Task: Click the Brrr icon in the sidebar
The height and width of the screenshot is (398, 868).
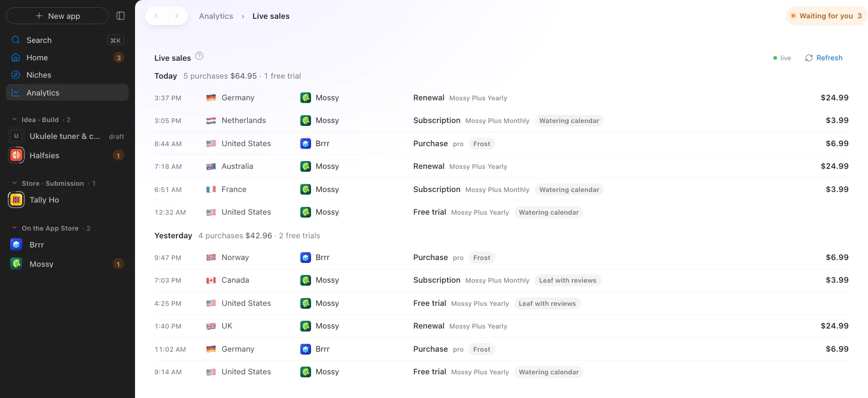Action: [16, 245]
